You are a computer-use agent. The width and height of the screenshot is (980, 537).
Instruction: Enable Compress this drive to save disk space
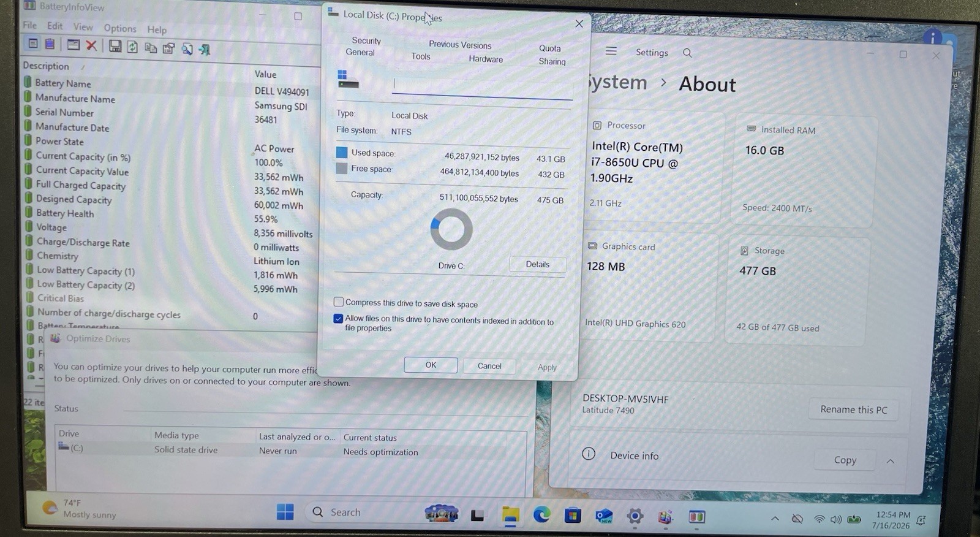(x=339, y=302)
